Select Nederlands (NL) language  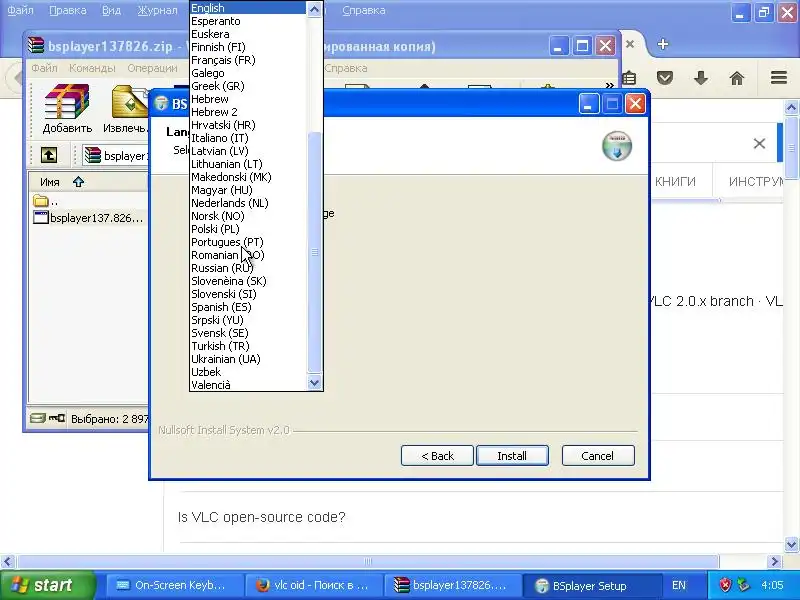248,203
